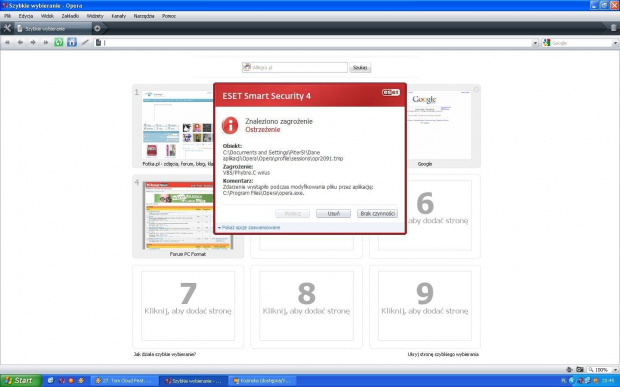Open the Widok menu
The image size is (620, 387).
point(47,16)
